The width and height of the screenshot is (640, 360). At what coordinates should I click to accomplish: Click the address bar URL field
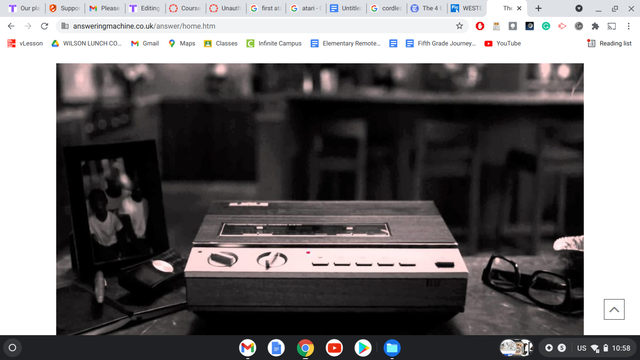[x=261, y=26]
